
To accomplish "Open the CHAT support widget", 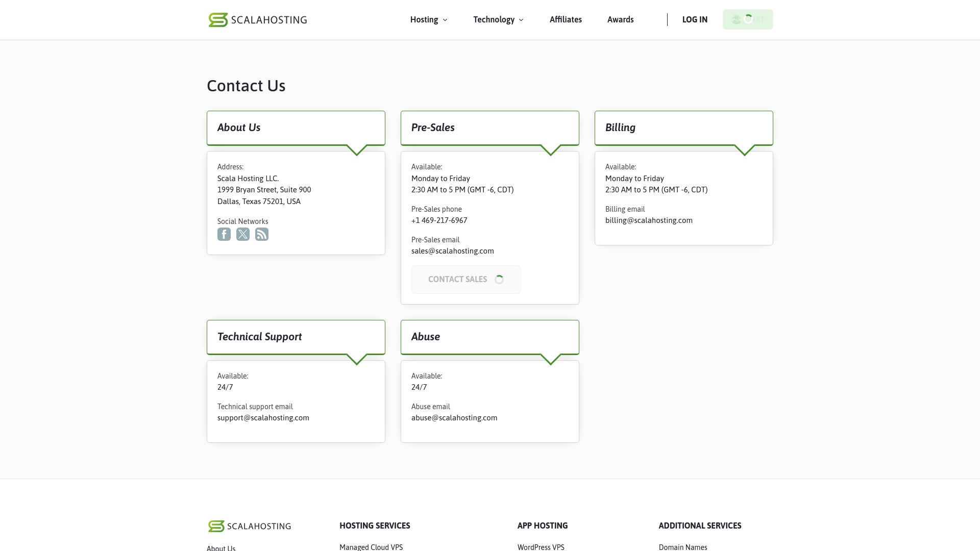I will tap(747, 19).
